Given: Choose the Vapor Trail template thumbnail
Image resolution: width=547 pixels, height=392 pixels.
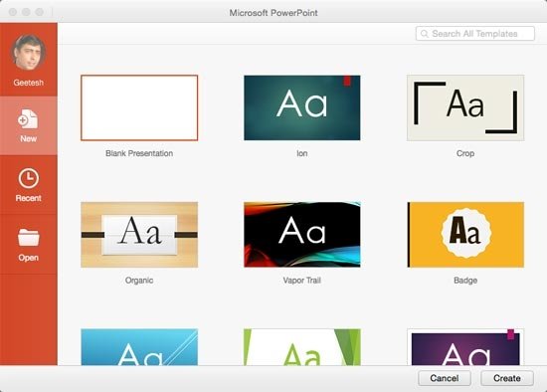Looking at the screenshot, I should [x=302, y=235].
